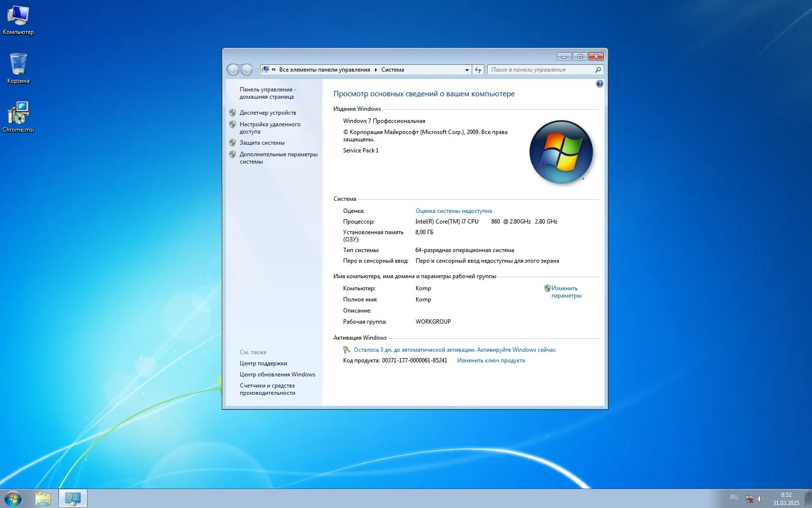Click the volume speaker icon in the tray
812x508 pixels.
[x=761, y=498]
